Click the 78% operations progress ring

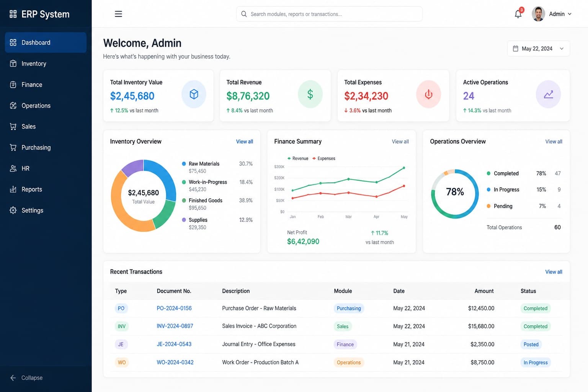click(x=455, y=194)
